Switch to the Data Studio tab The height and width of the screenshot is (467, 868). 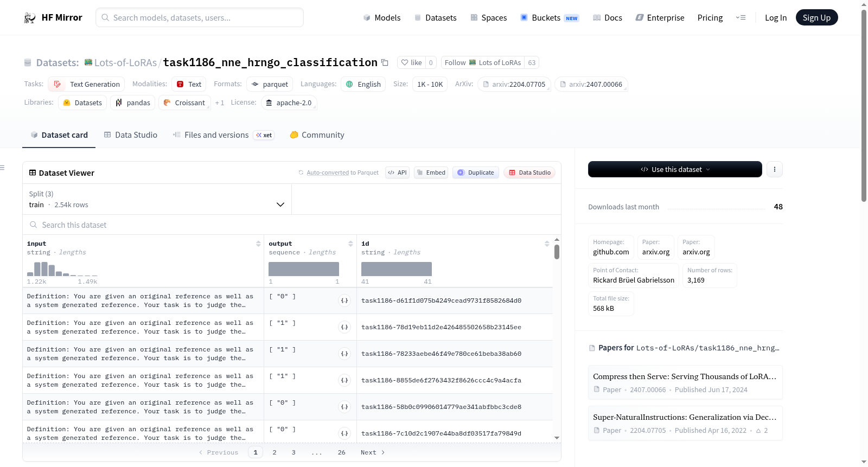tap(131, 135)
